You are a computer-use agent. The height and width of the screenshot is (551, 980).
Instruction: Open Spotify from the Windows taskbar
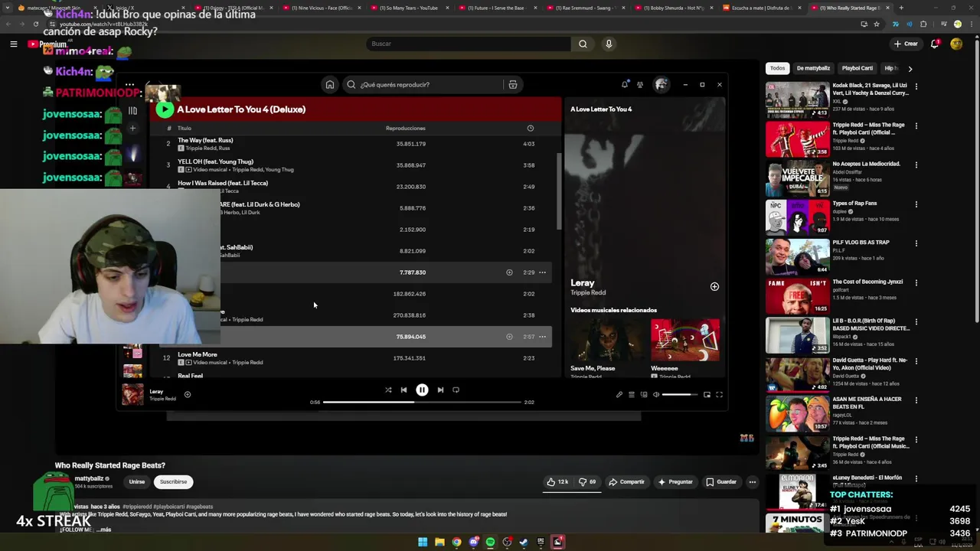[490, 542]
